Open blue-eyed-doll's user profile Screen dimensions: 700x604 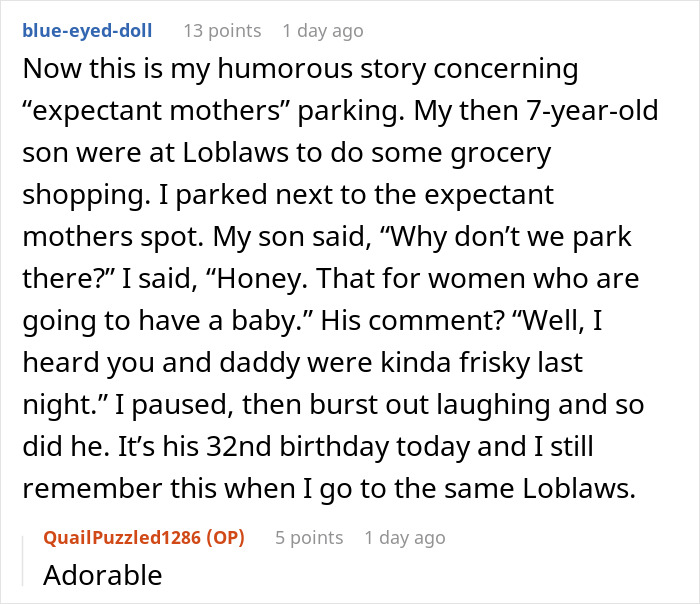(x=88, y=31)
